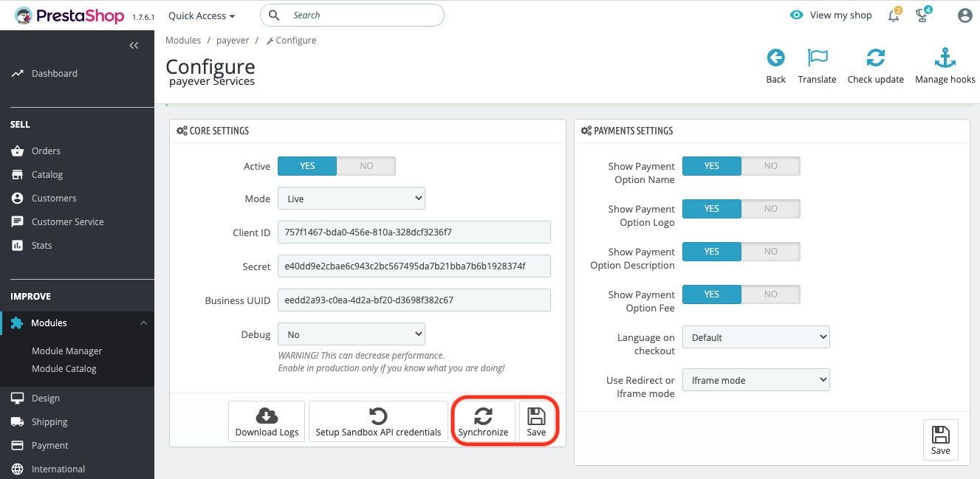Image resolution: width=980 pixels, height=479 pixels.
Task: Click the Modules puzzle icon
Action: 17,323
